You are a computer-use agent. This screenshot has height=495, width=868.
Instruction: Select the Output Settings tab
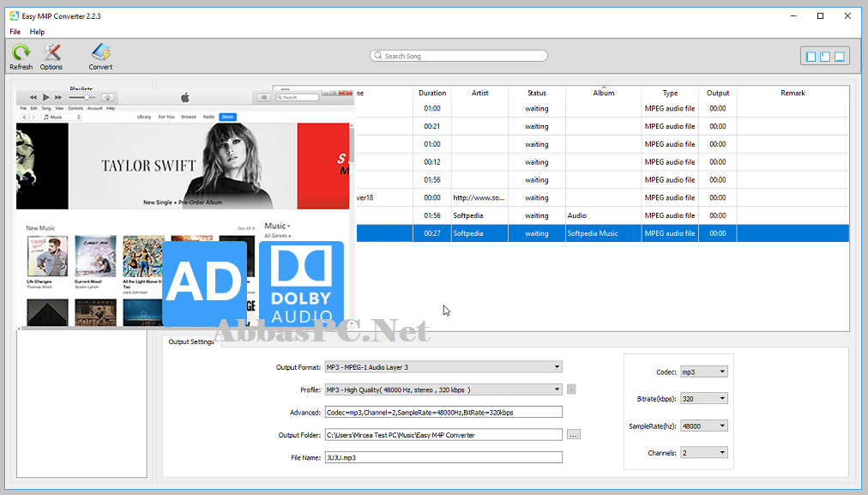coord(190,341)
